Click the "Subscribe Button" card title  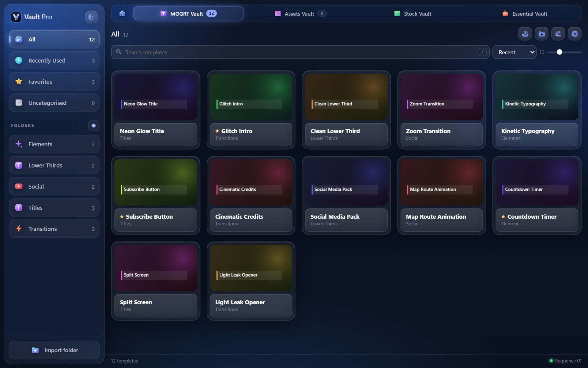pos(149,217)
